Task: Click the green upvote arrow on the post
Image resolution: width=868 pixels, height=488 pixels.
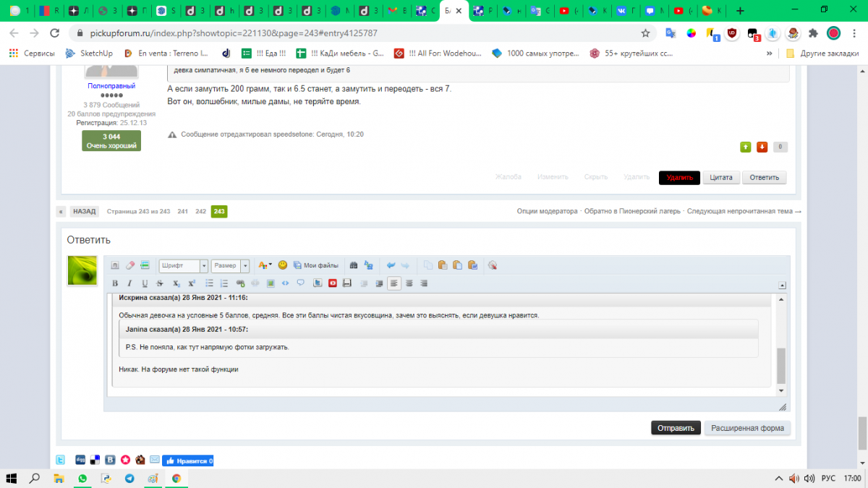Action: 746,147
